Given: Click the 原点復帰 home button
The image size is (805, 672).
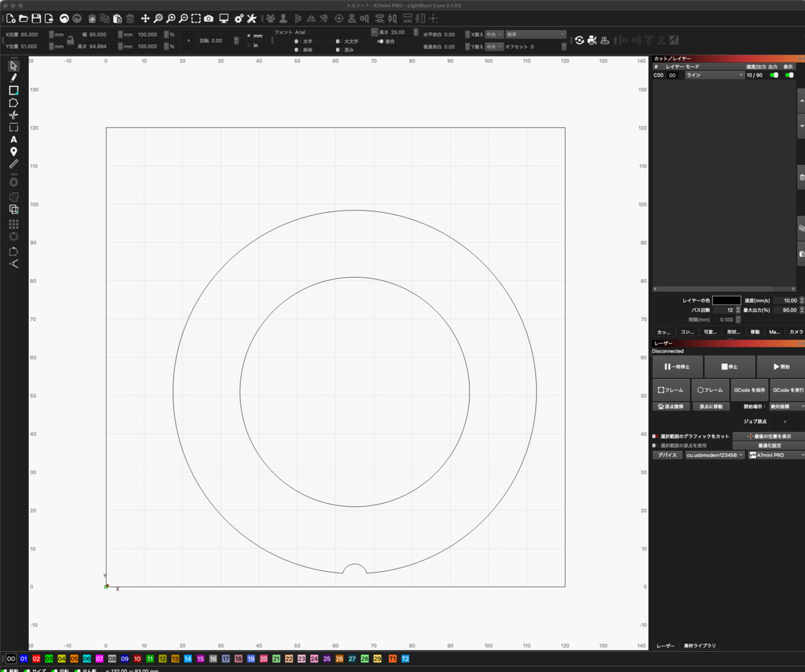Looking at the screenshot, I should coord(672,406).
